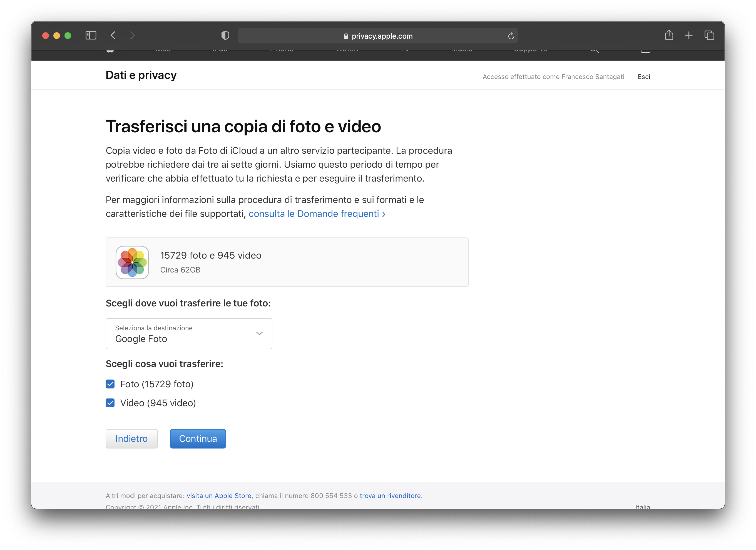
Task: Click Esci to sign out
Action: click(644, 77)
